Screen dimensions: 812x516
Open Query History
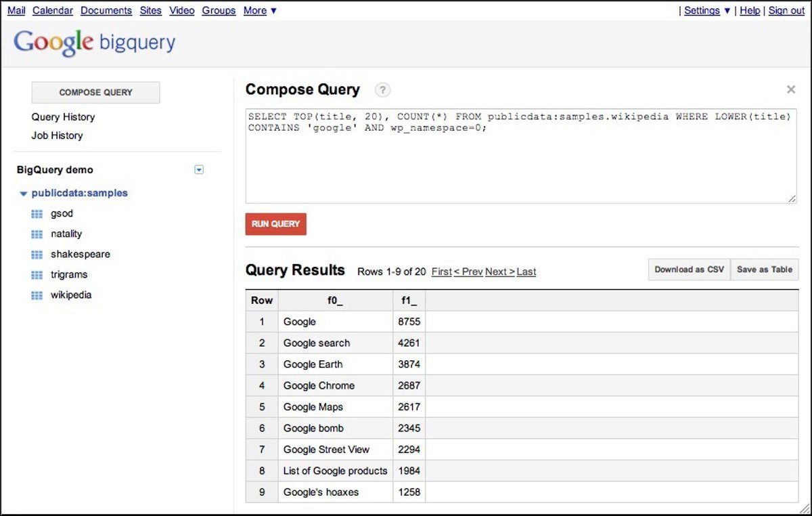[63, 117]
